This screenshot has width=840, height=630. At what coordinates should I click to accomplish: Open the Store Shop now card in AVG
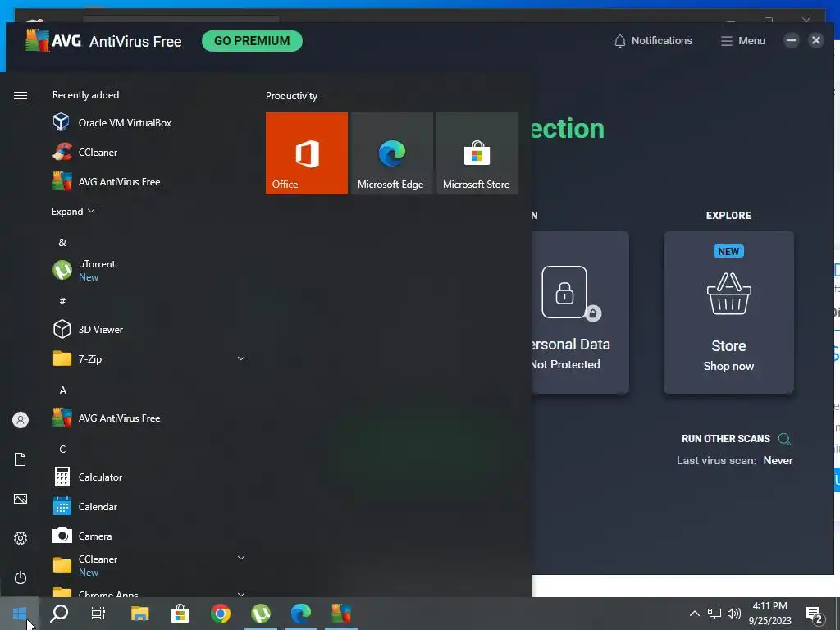point(728,313)
